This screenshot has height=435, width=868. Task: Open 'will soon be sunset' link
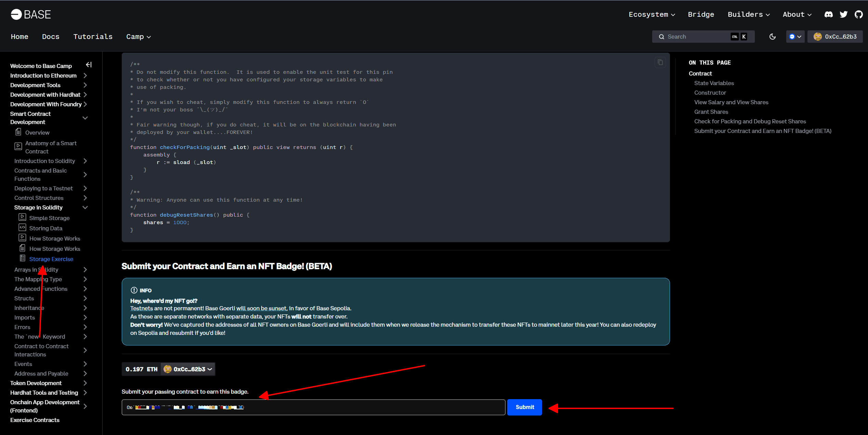point(261,308)
